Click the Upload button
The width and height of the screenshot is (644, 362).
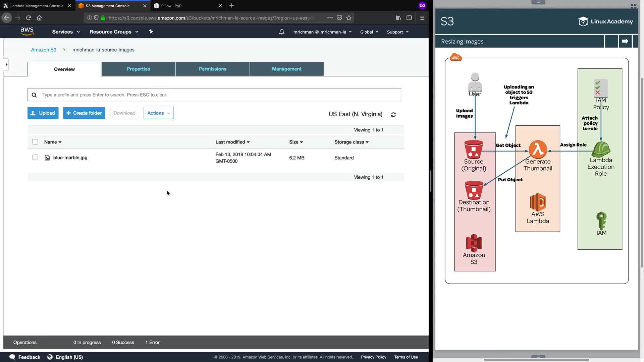(43, 113)
